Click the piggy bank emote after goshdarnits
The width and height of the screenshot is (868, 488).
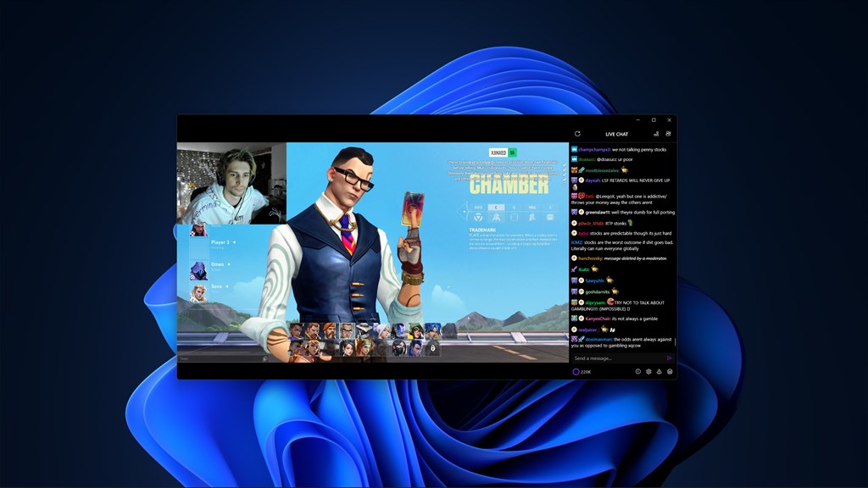(615, 291)
